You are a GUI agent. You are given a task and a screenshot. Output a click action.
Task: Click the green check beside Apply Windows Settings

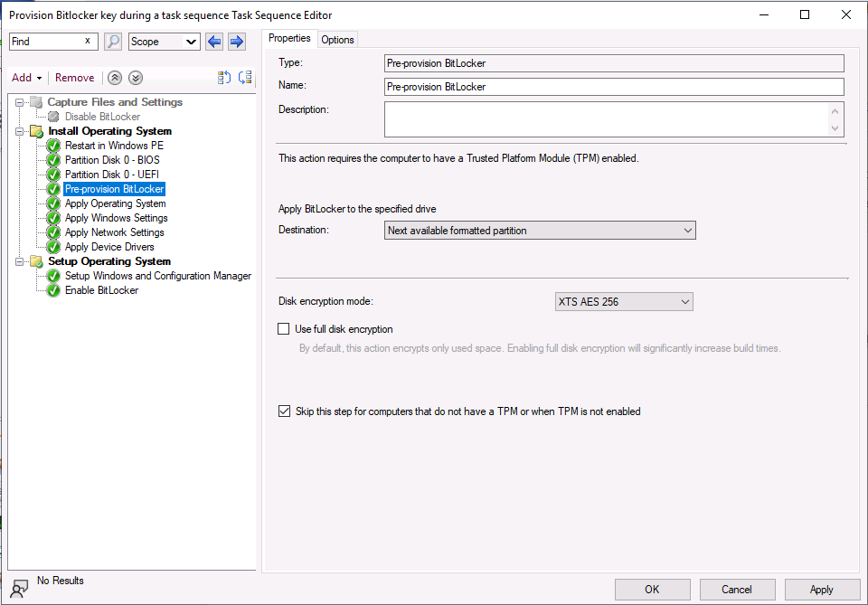(x=53, y=218)
